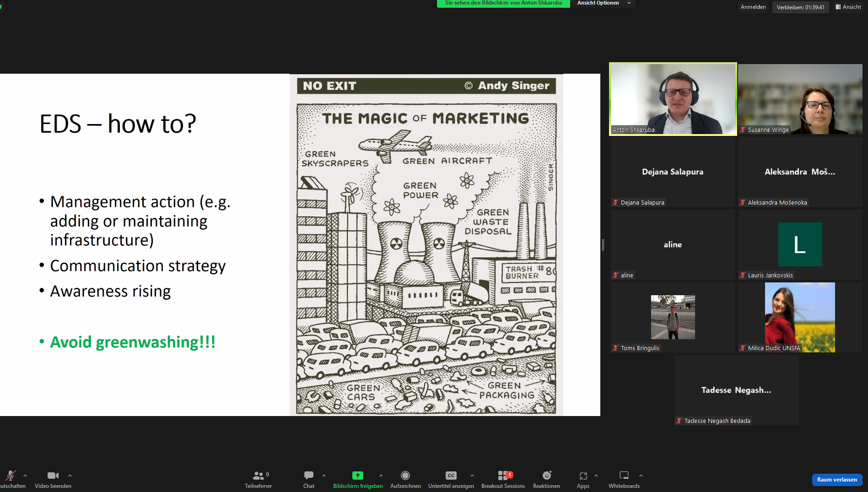Image resolution: width=868 pixels, height=492 pixels.
Task: Expand Apps options arrow
Action: click(x=596, y=476)
